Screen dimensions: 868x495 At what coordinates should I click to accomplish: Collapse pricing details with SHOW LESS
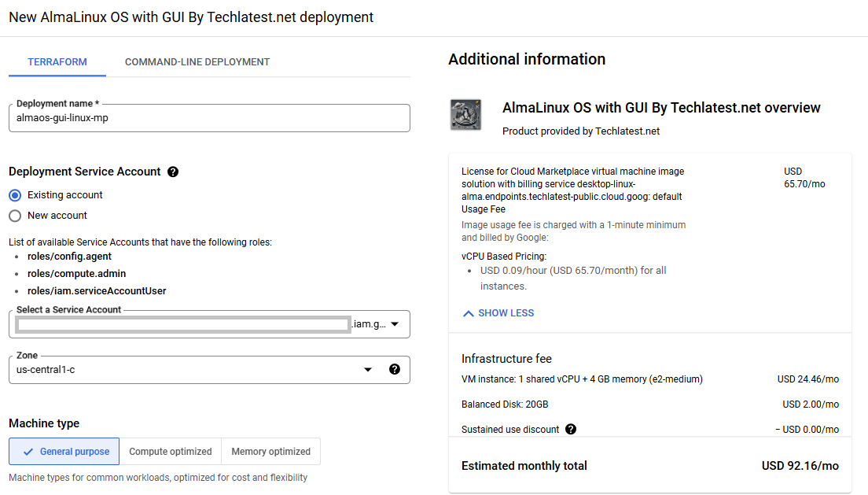tap(498, 313)
